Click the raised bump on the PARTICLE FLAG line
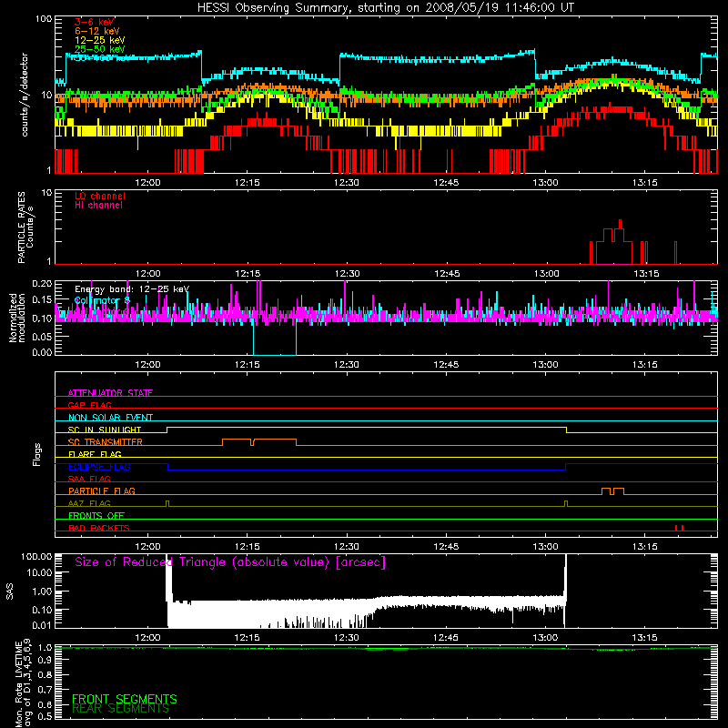 point(612,491)
